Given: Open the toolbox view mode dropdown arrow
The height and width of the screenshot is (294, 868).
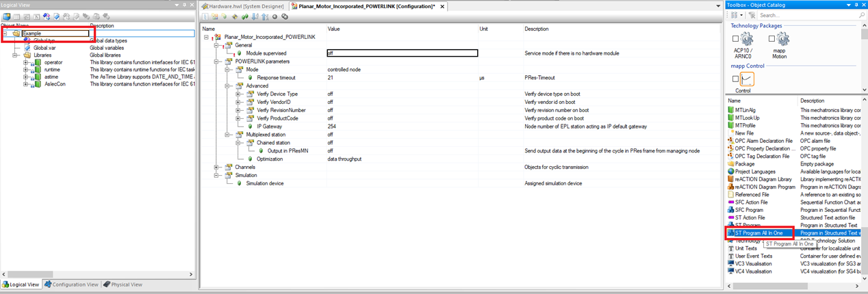Looking at the screenshot, I should pyautogui.click(x=742, y=15).
